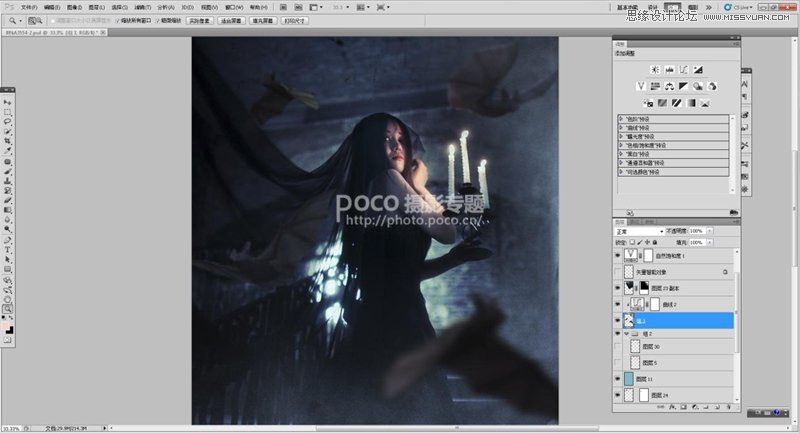Show the 矢量智能对象 layer
This screenshot has width=800, height=433.
618,272
